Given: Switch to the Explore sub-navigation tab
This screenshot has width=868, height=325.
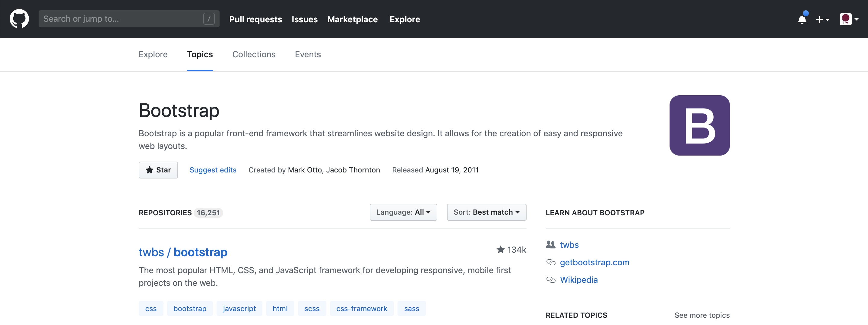Looking at the screenshot, I should 153,54.
